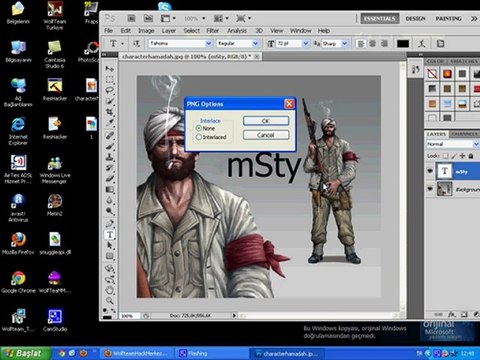Open the Normal blend mode dropdown
Viewport: 480px width, 360px height.
pos(476,144)
